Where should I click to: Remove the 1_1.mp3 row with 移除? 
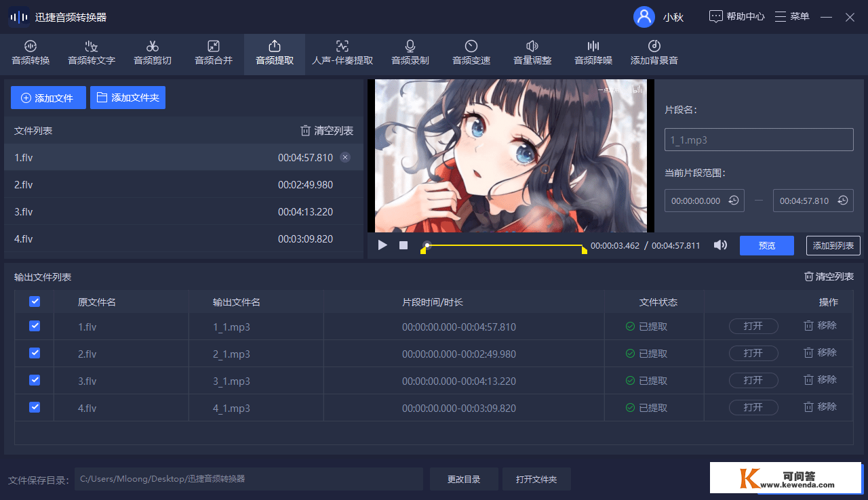821,326
